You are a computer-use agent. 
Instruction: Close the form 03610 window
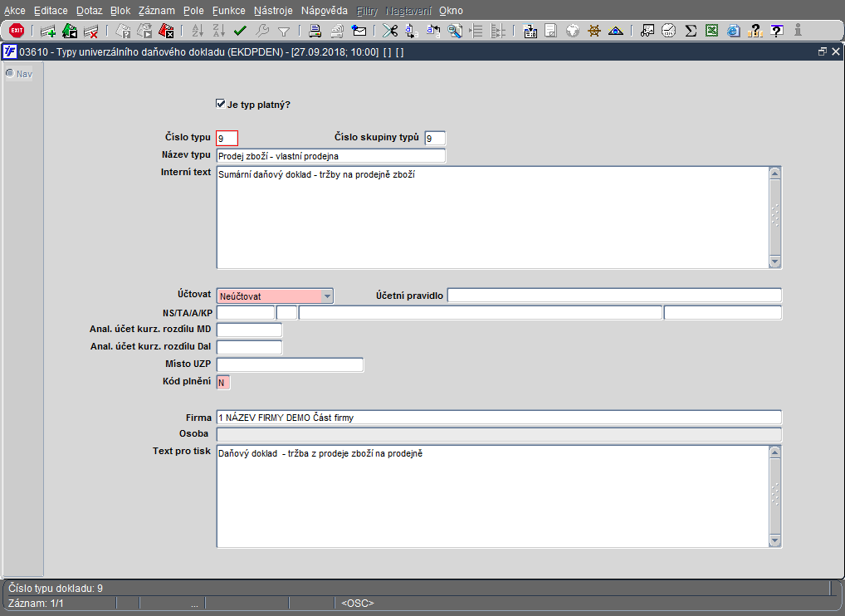point(836,51)
